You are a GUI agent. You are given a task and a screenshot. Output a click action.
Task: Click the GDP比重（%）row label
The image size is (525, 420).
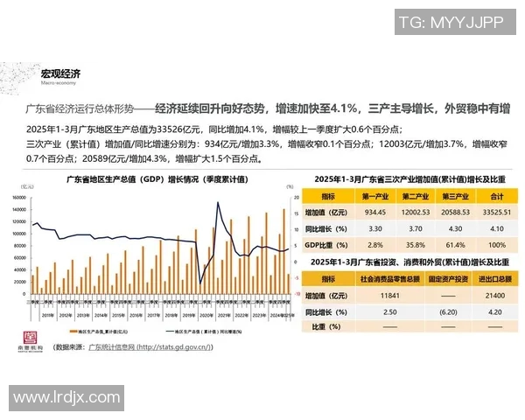point(326,245)
